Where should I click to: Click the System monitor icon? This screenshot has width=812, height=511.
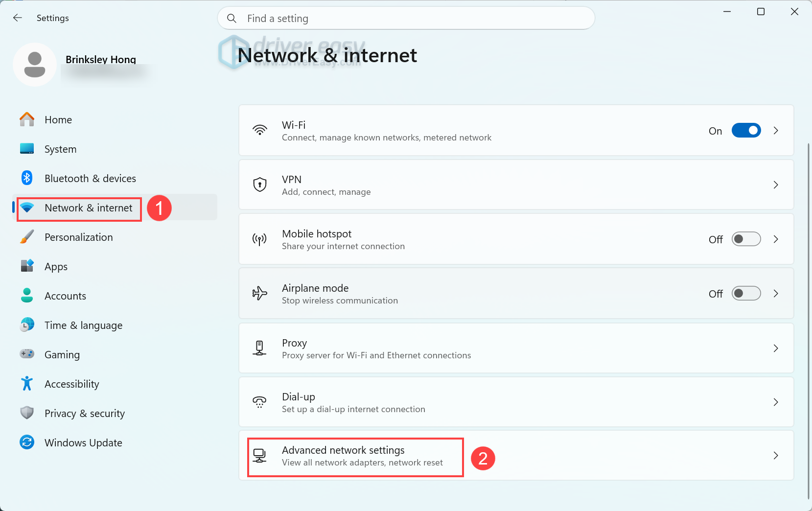pos(27,149)
